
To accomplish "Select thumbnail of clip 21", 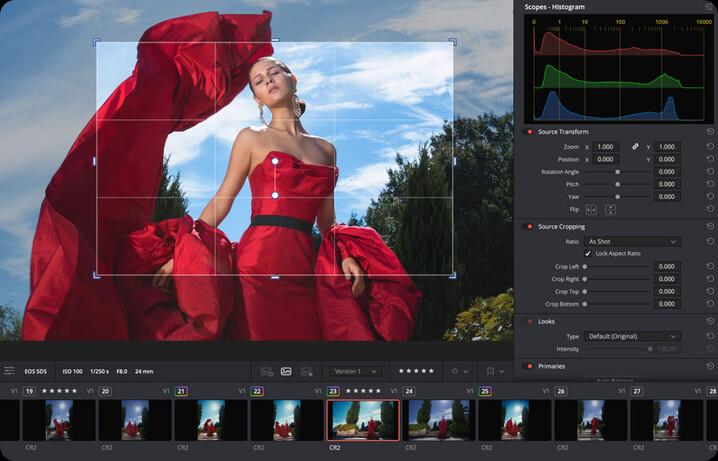I will pos(211,420).
